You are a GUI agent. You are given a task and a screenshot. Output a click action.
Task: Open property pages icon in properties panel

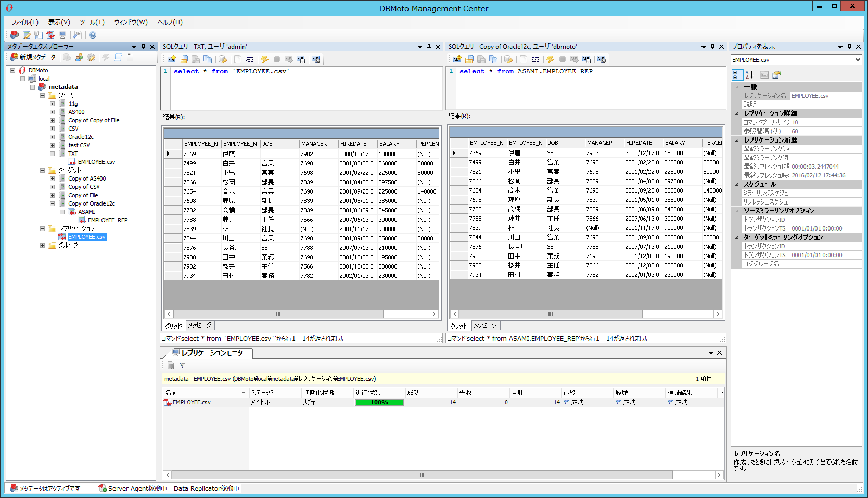point(776,74)
